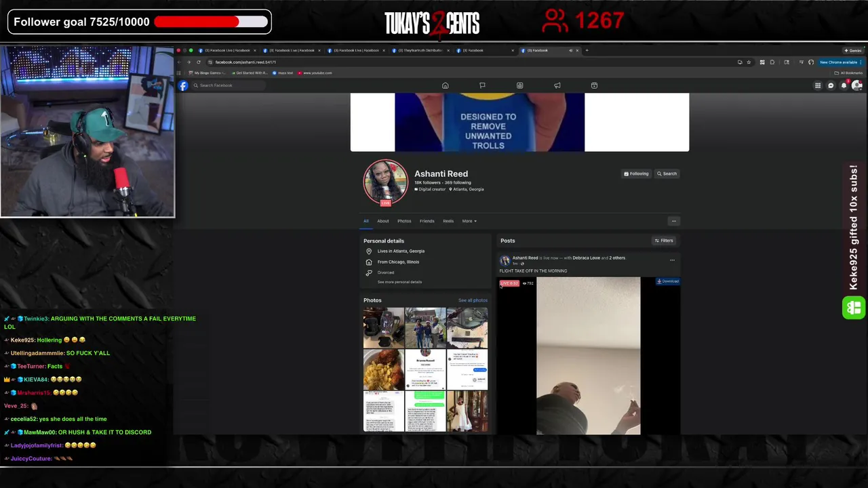Click the Follower goal progress bar
Viewport: 868px width, 488px height.
(x=210, y=22)
